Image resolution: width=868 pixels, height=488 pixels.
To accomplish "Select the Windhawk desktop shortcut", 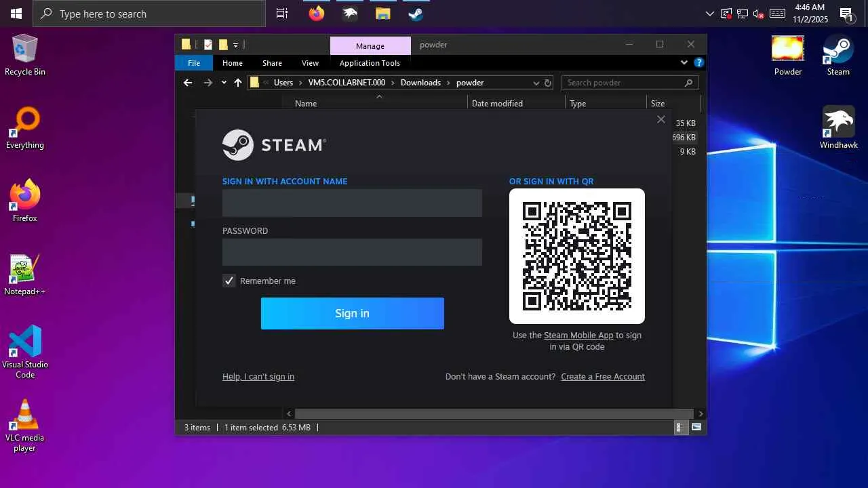I will coord(839,128).
